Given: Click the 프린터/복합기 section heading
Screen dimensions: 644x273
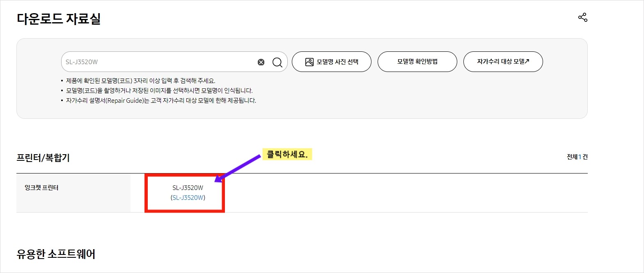Looking at the screenshot, I should pos(43,158).
